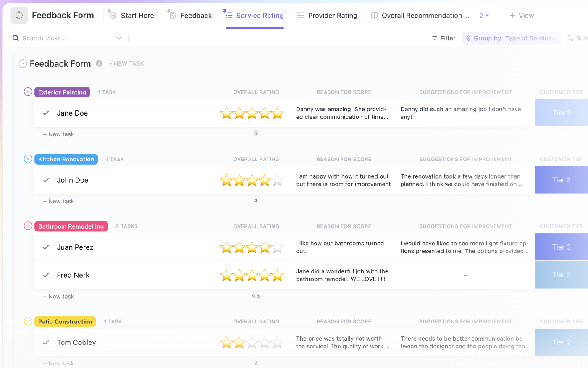
Task: Click + NEW TASK beside Feedback Form
Action: 126,63
